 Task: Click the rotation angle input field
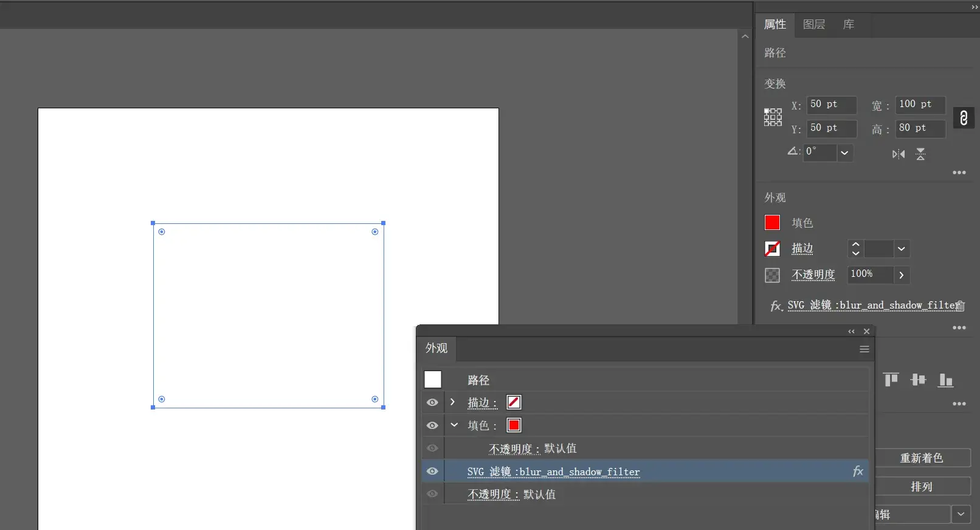click(x=820, y=153)
